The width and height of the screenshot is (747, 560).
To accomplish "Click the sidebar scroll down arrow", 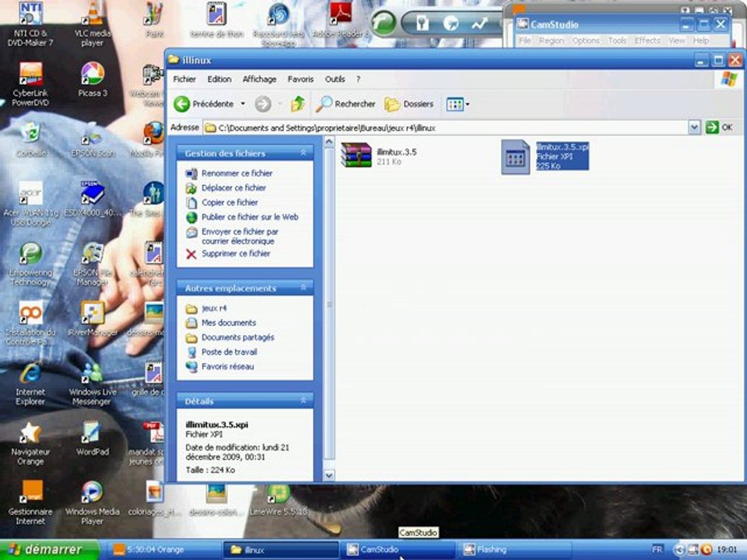I will coord(328,475).
